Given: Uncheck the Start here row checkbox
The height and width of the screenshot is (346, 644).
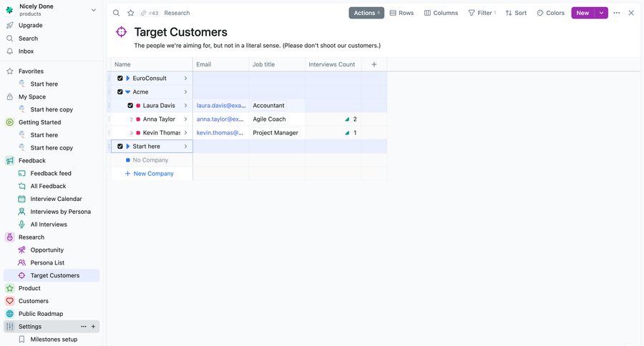Looking at the screenshot, I should tap(120, 146).
